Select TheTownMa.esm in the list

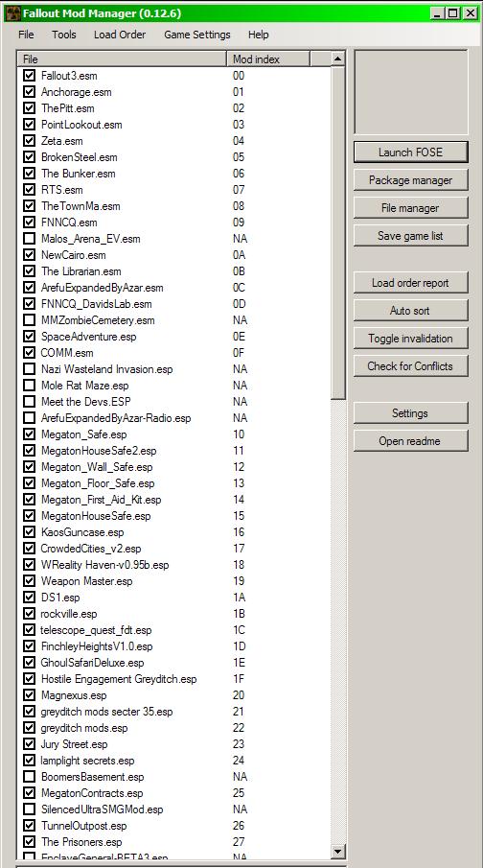point(80,206)
